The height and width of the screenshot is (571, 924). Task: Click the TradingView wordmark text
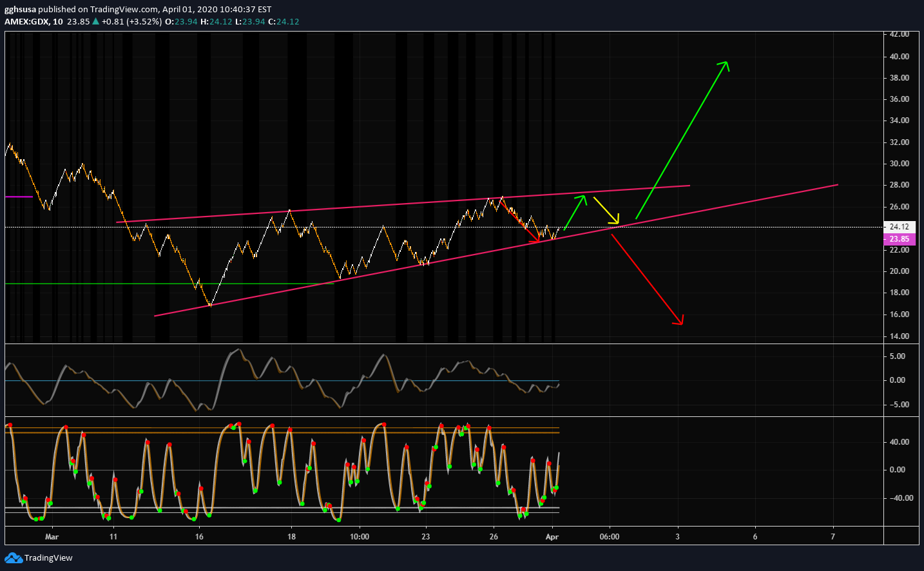(48, 558)
